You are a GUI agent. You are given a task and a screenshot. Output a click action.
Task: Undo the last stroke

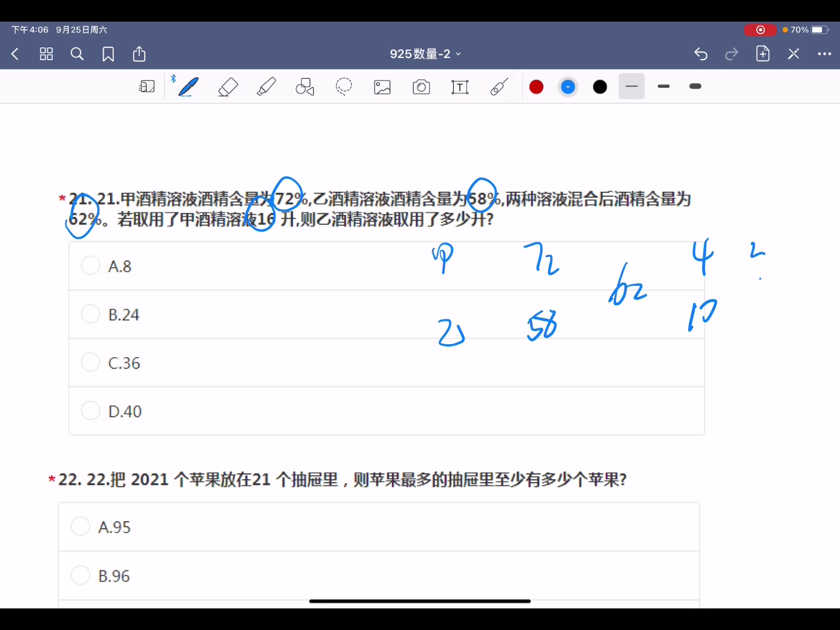pyautogui.click(x=701, y=54)
